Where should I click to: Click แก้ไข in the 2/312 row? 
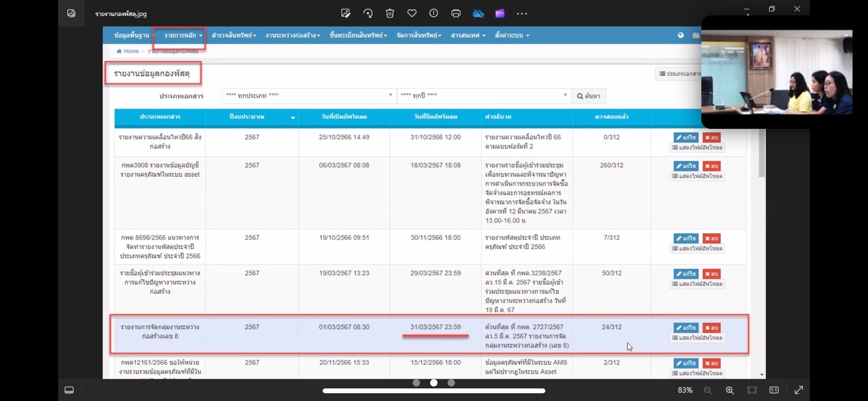pyautogui.click(x=686, y=363)
